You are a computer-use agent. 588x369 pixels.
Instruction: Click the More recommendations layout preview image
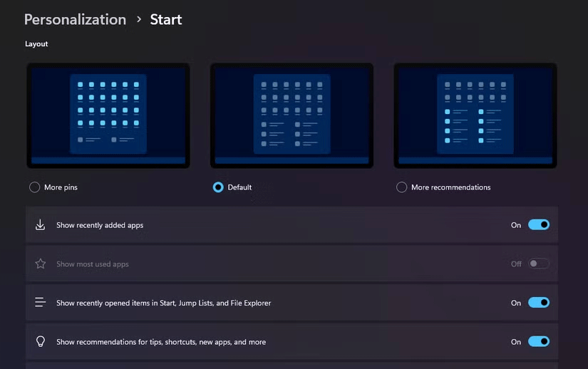coord(475,115)
